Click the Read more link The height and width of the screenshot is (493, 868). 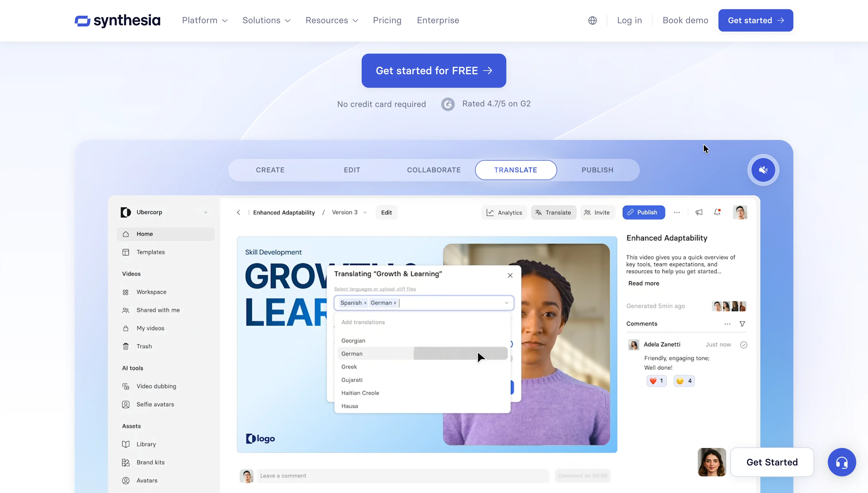pyautogui.click(x=643, y=283)
